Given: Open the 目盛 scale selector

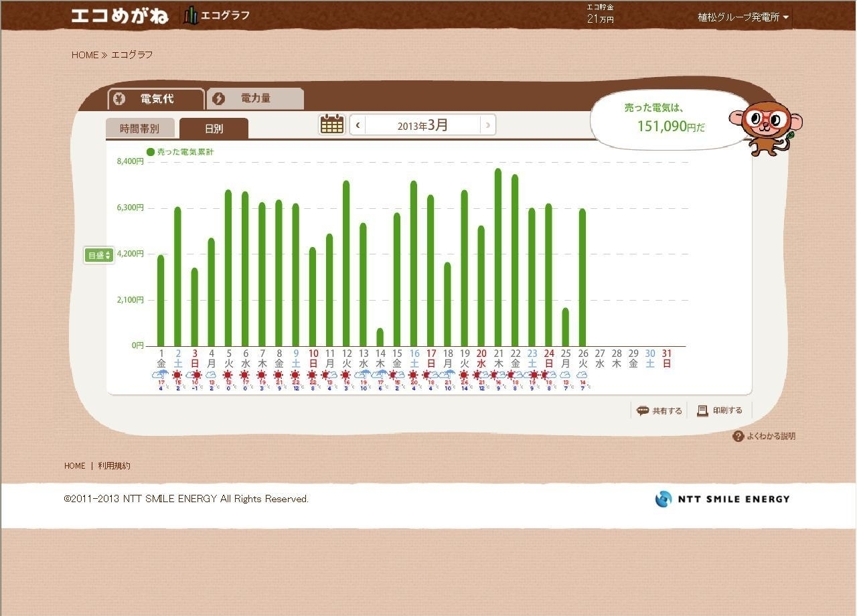Looking at the screenshot, I should pyautogui.click(x=98, y=255).
